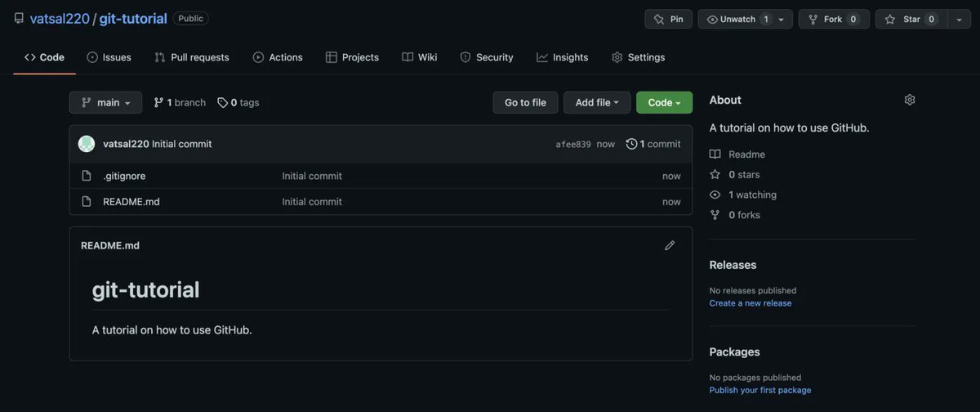980x412 pixels.
Task: Click Publish your first package
Action: [760, 390]
